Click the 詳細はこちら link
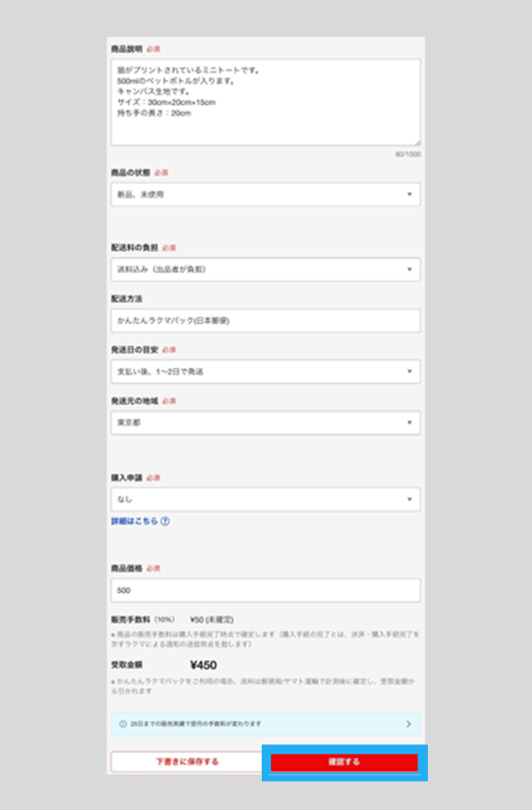This screenshot has height=810, width=532. click(x=134, y=521)
